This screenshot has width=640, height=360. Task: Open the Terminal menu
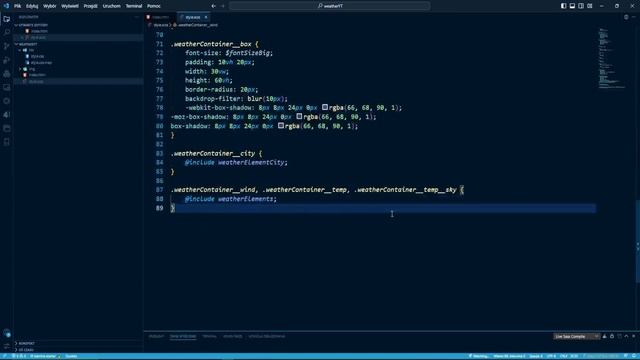click(x=133, y=6)
